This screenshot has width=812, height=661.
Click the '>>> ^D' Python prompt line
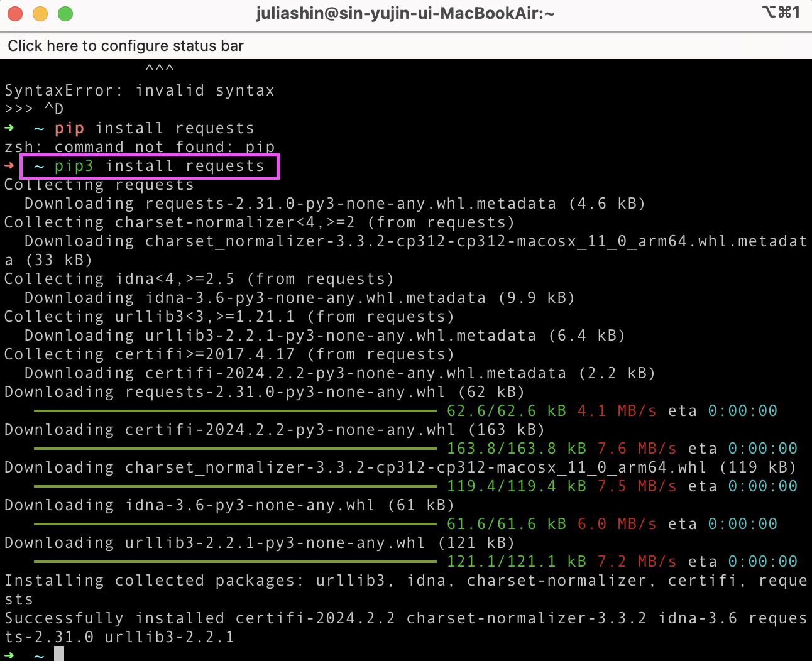pos(34,109)
